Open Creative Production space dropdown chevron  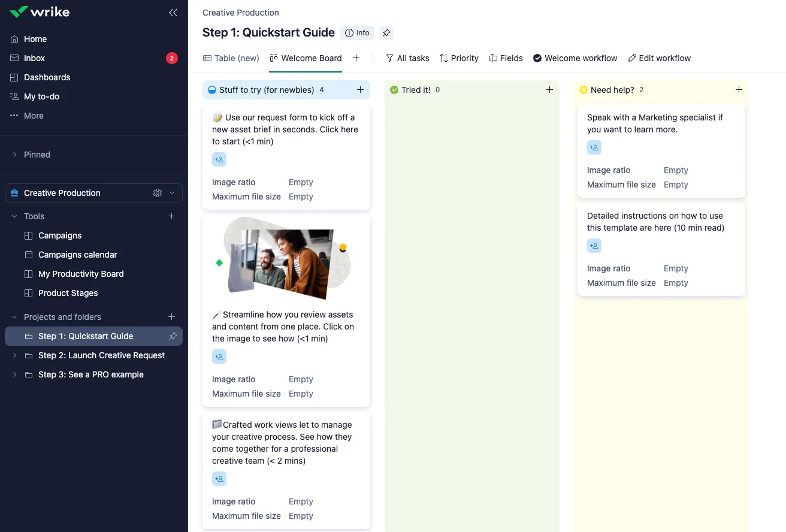173,193
